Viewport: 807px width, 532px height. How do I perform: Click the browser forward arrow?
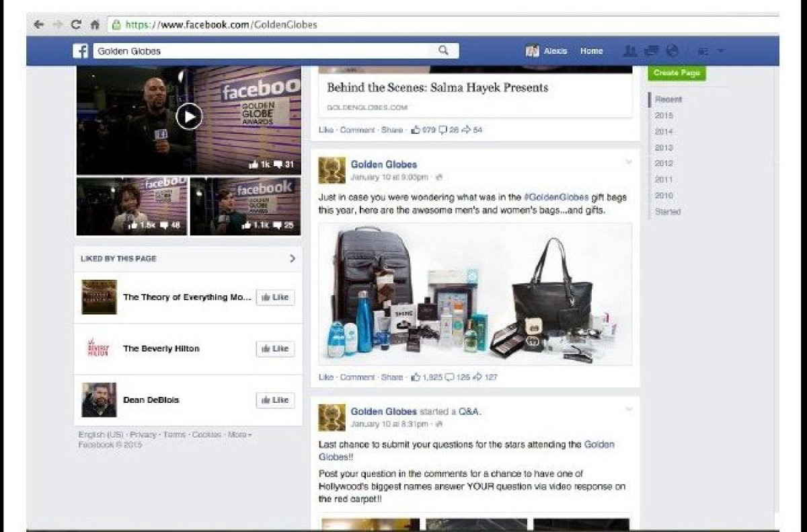pos(58,24)
